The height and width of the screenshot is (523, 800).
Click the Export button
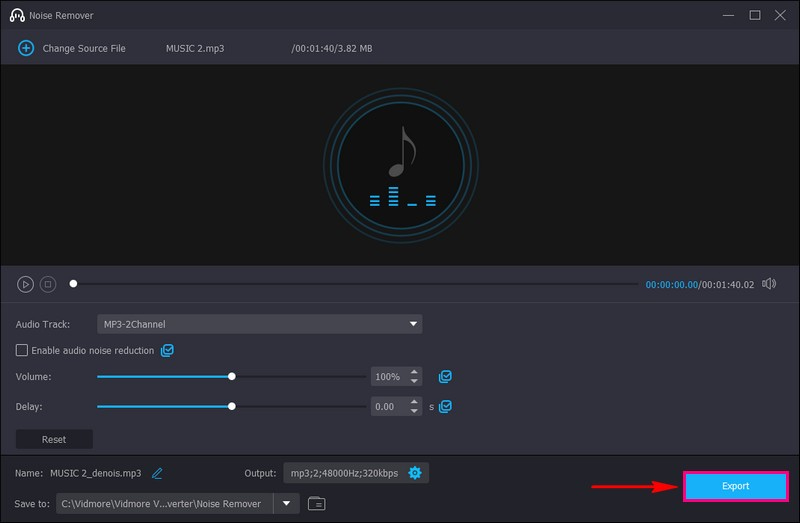[x=735, y=486]
